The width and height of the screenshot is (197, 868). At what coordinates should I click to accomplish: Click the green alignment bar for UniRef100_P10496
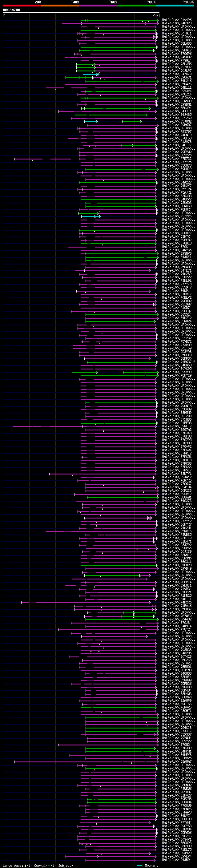tap(119, 20)
